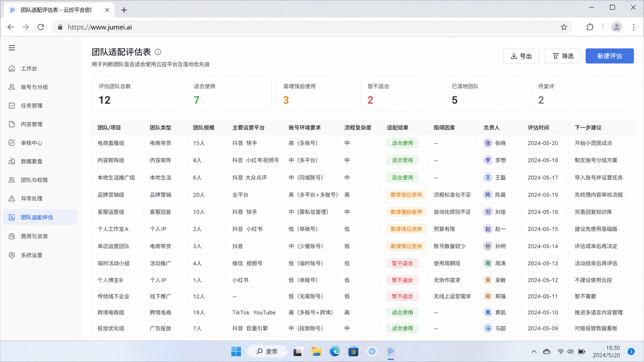Click 客服运营组 team name
Screen dimensions: 644x362
(x=111, y=212)
